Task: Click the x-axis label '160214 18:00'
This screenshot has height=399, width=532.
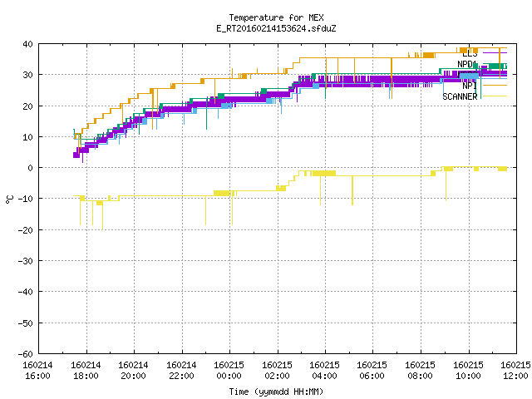Action: point(86,370)
